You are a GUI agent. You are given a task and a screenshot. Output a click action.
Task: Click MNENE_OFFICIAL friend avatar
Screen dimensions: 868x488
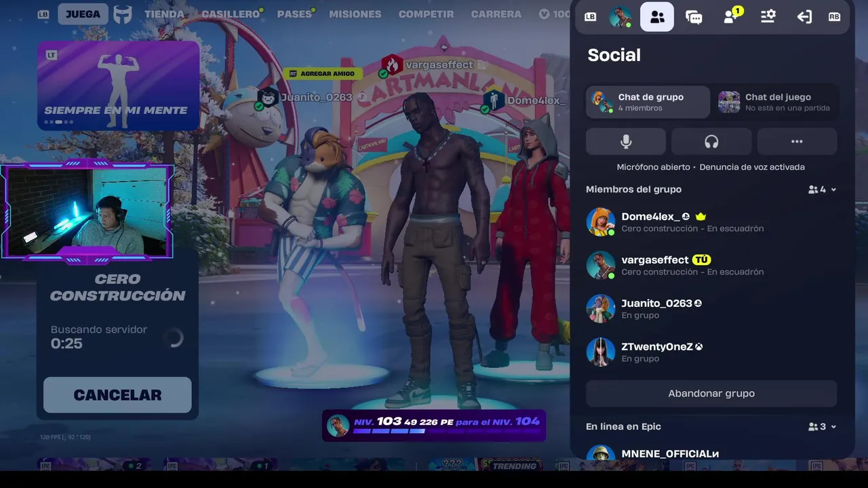600,453
